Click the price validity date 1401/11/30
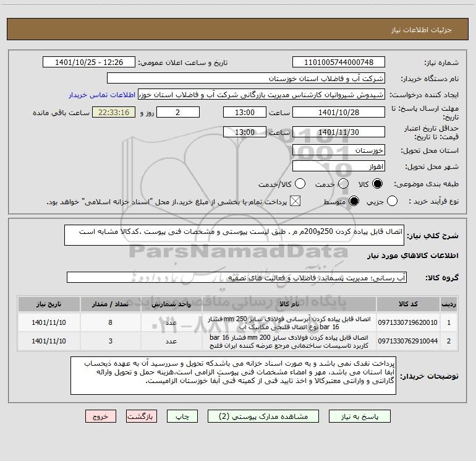The height and width of the screenshot is (461, 476). (339, 132)
